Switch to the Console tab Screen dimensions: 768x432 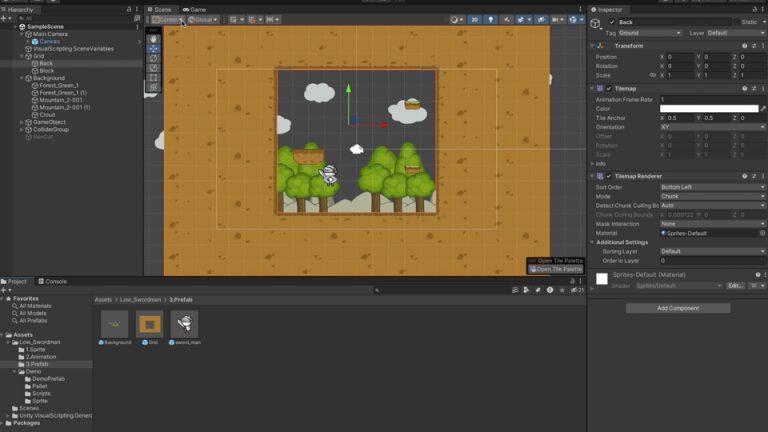tap(52, 282)
